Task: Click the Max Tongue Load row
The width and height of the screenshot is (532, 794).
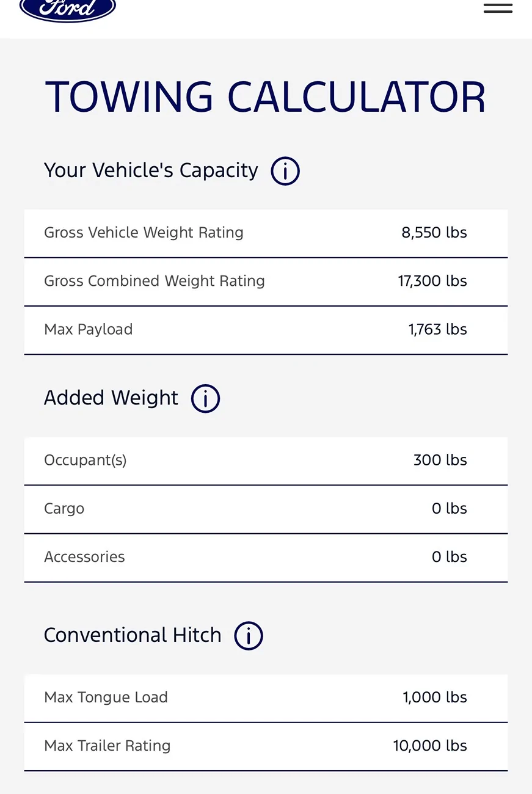Action: click(x=266, y=697)
